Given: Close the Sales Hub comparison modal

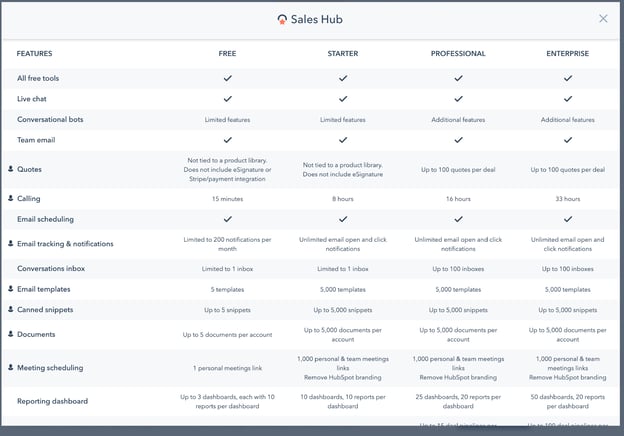Looking at the screenshot, I should click(x=603, y=18).
